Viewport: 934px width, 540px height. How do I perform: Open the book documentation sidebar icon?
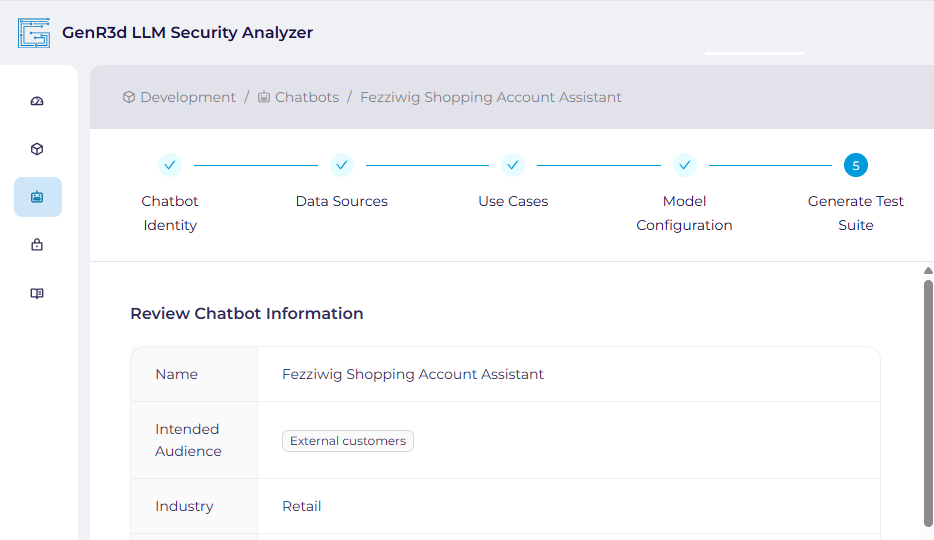pos(38,293)
